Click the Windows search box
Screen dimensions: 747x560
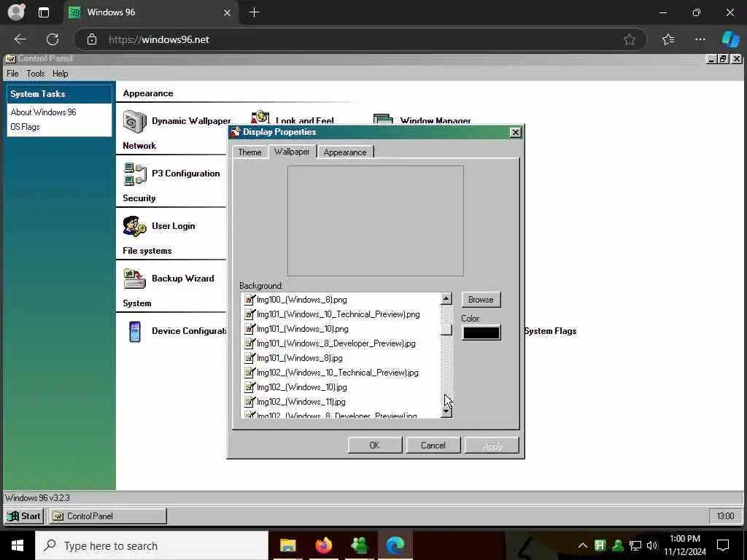click(x=152, y=545)
